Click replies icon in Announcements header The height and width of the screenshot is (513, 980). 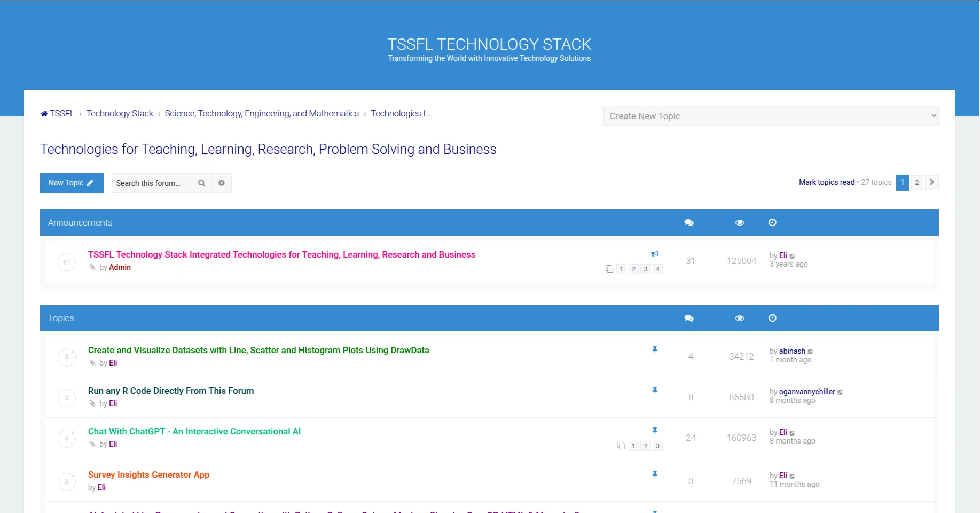[689, 222]
